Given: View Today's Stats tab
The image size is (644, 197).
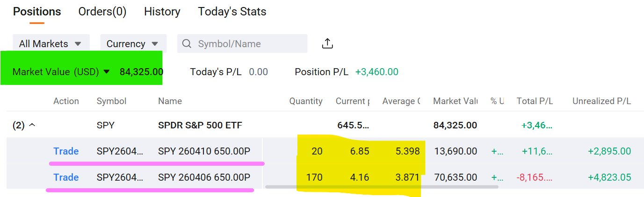Looking at the screenshot, I should coord(232,12).
